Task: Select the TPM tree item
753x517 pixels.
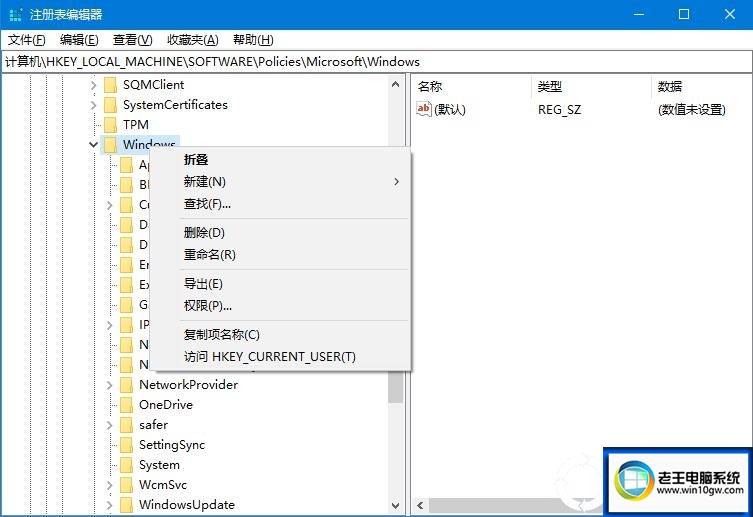Action: coord(136,125)
